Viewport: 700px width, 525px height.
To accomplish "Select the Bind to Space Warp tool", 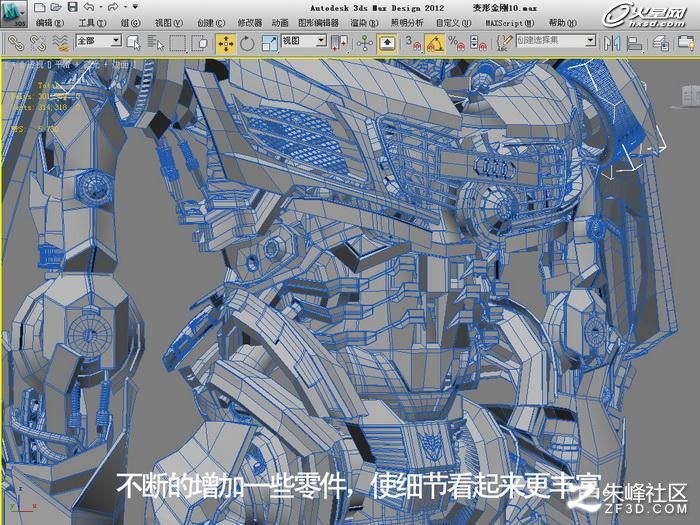I will [x=60, y=43].
